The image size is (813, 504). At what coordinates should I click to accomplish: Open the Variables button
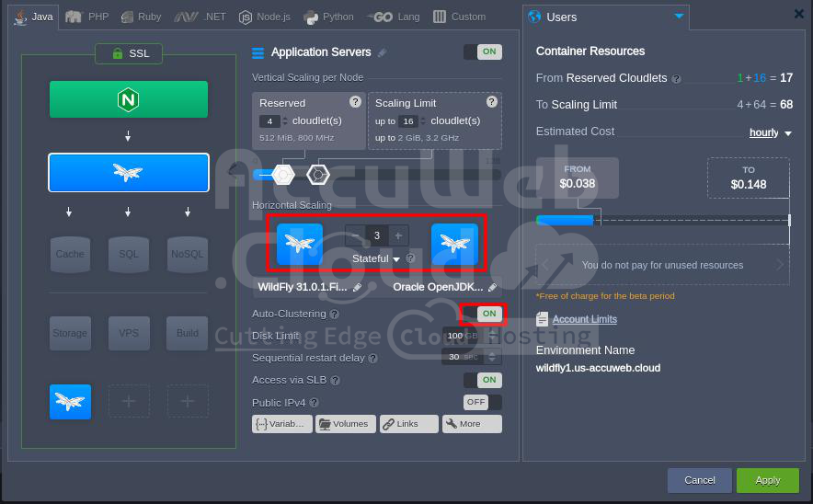point(282,424)
